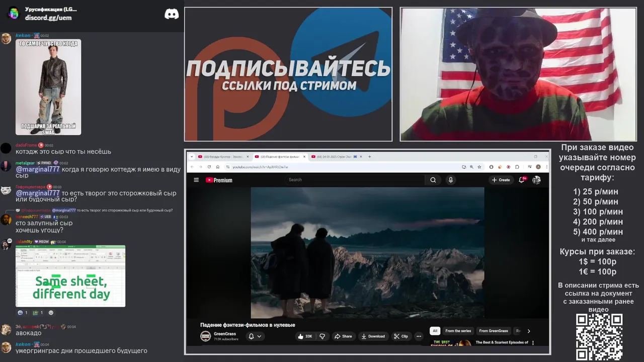
Task: Click username metalgear in chat
Action: 25,163
